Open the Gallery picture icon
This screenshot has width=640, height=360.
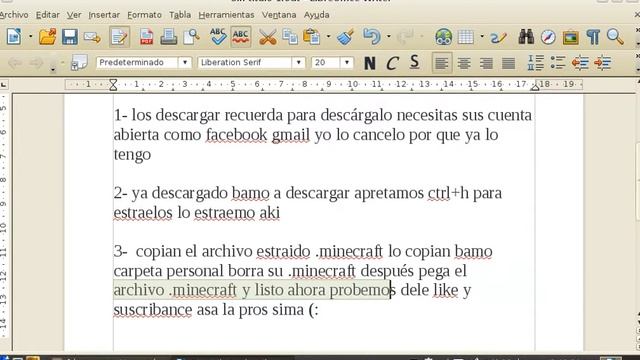click(x=571, y=37)
